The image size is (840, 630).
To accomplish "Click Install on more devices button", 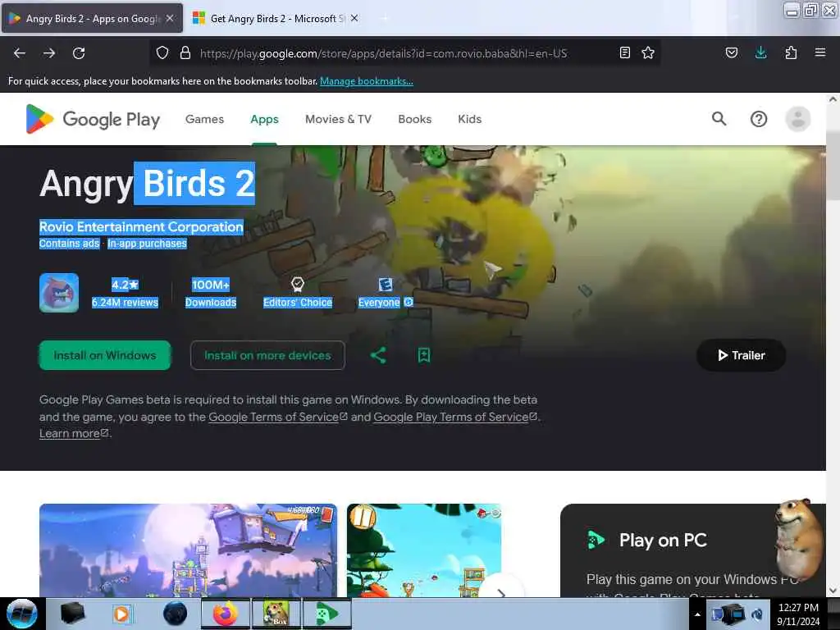I will pyautogui.click(x=267, y=355).
